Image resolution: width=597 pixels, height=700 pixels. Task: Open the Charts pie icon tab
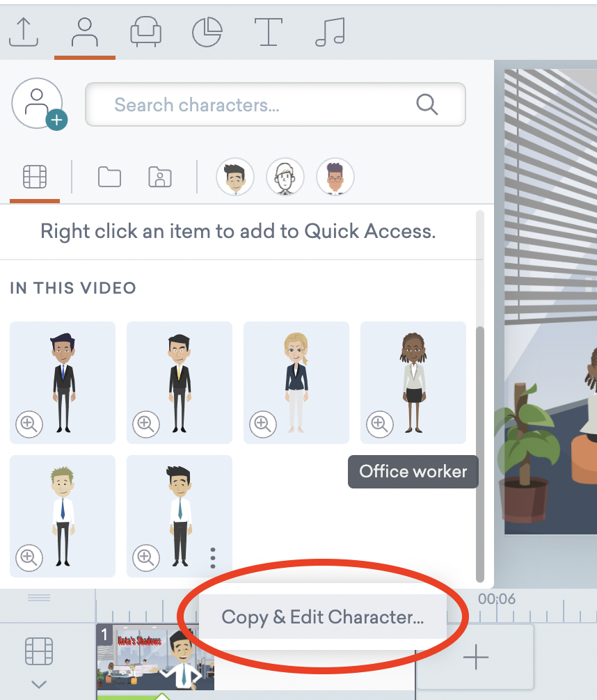pos(207,32)
